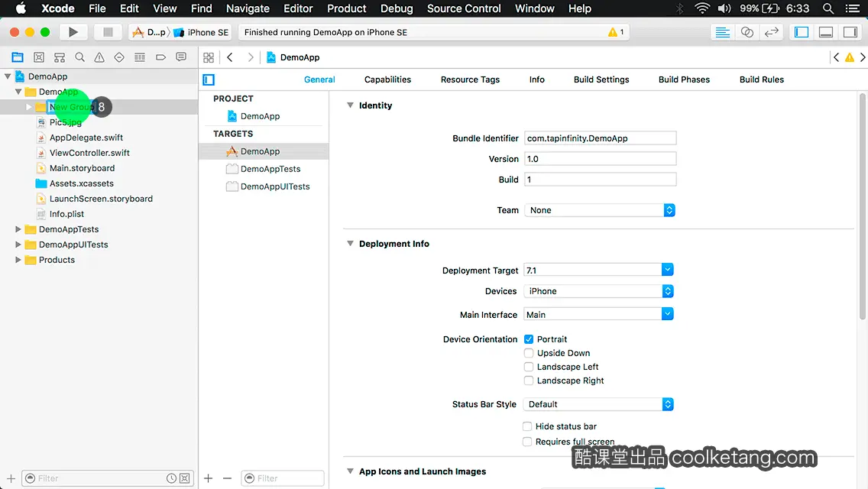Switch to the Build Phases tab
This screenshot has width=868, height=489.
click(x=684, y=79)
